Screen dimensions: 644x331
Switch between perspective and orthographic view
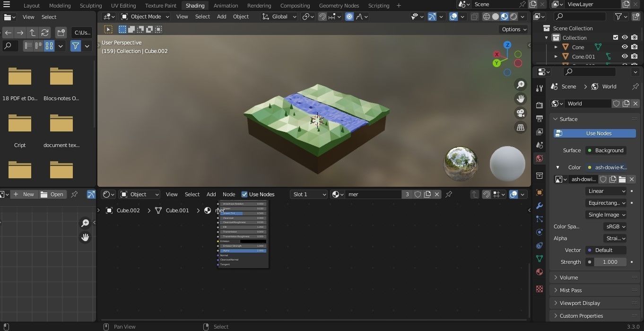pos(521,127)
